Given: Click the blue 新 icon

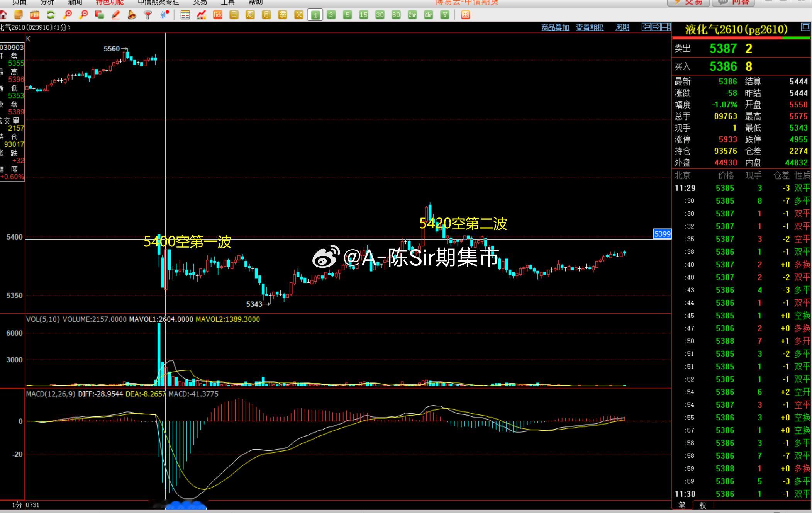Looking at the screenshot, I should (164, 15).
